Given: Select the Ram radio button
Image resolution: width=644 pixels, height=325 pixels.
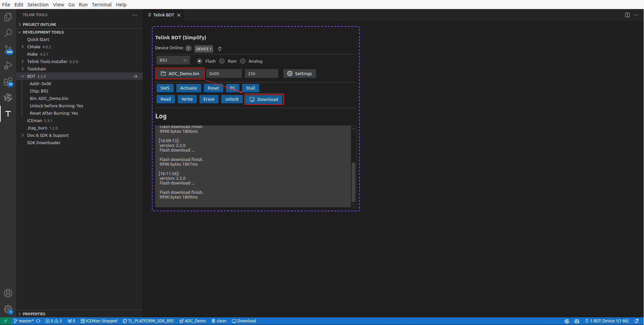Looking at the screenshot, I should 222,61.
